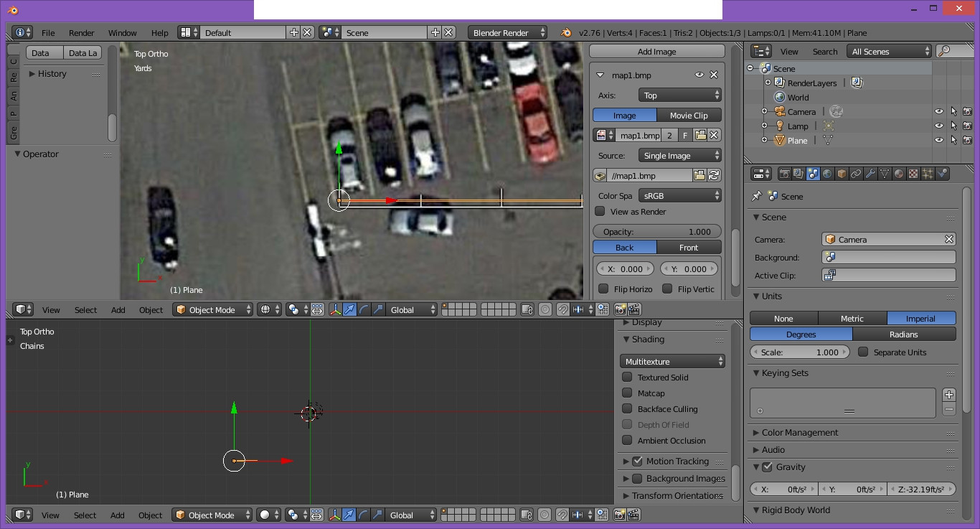Open the World properties tab icon

pos(827,174)
